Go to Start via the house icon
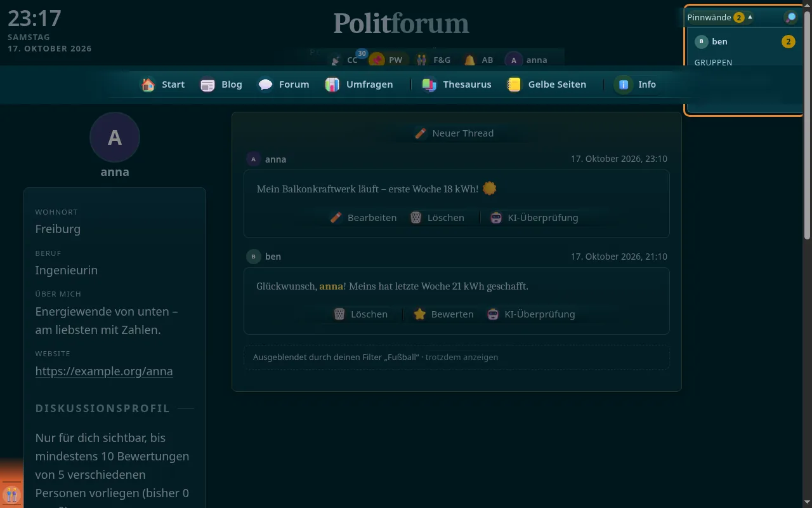812x508 pixels. [x=162, y=84]
